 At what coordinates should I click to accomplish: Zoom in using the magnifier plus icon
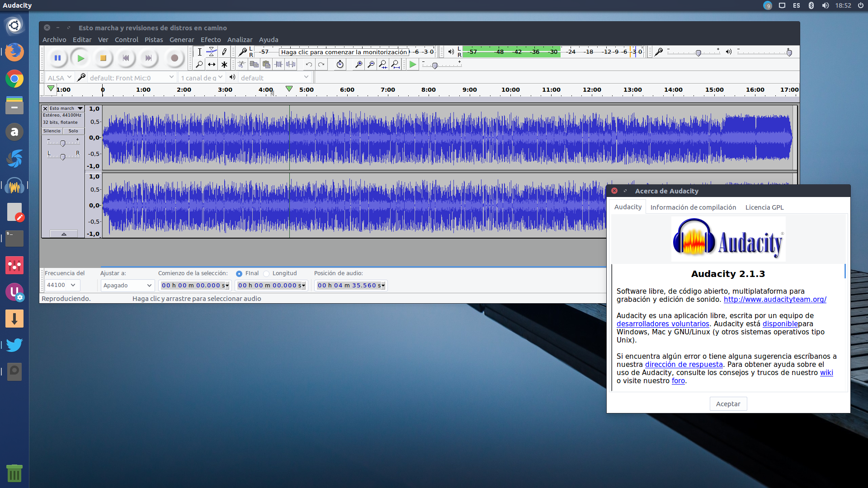359,64
